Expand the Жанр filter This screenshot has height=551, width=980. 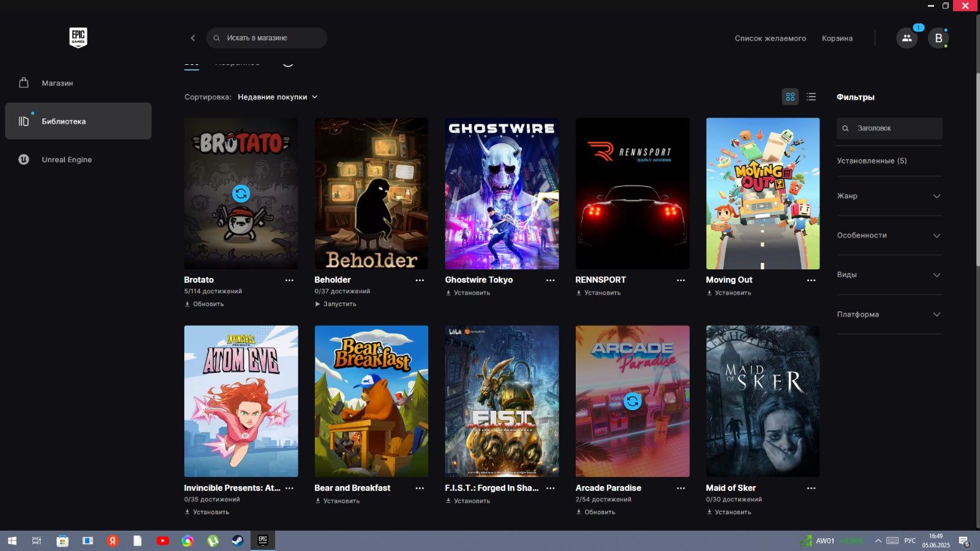click(x=889, y=196)
